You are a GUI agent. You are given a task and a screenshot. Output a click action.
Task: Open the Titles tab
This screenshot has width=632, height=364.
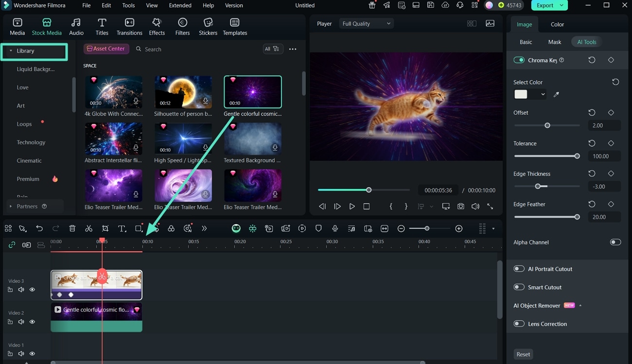102,27
